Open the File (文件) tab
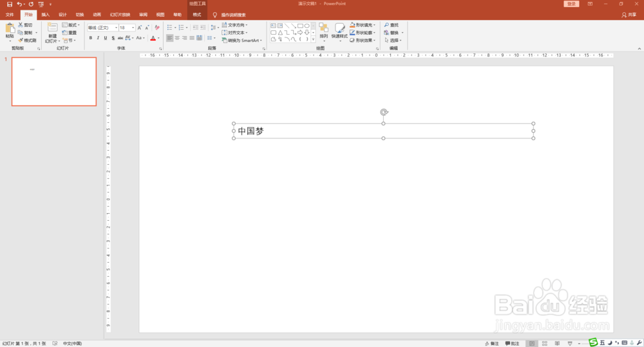 click(10, 15)
